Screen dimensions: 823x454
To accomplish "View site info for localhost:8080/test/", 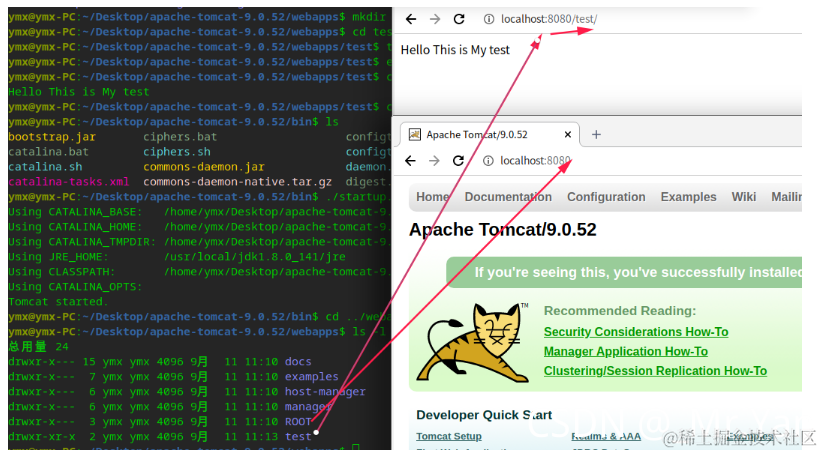I will tap(489, 19).
